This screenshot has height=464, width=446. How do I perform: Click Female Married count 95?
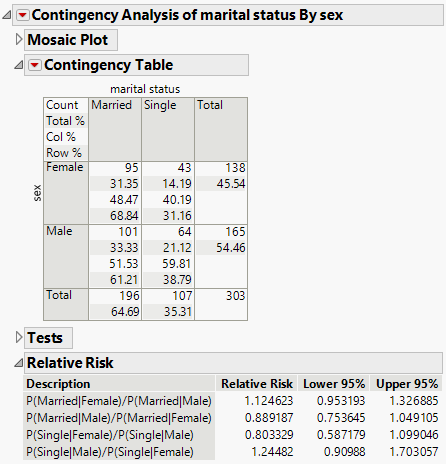(132, 168)
